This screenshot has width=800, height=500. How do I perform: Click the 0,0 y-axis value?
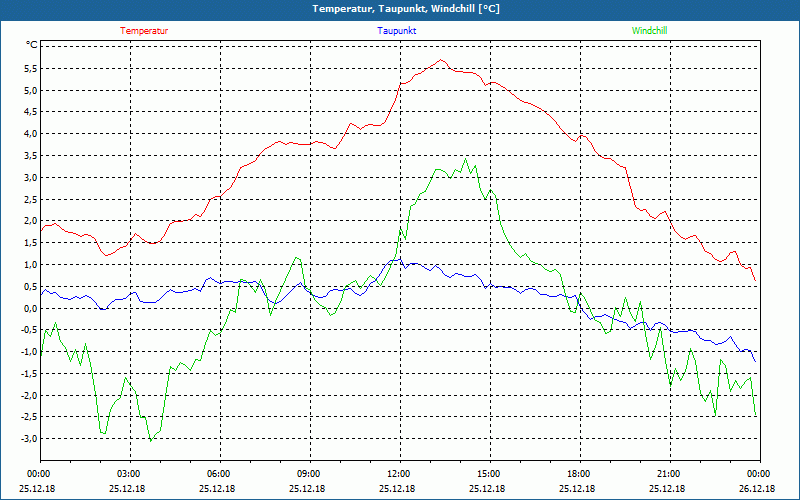click(x=32, y=308)
